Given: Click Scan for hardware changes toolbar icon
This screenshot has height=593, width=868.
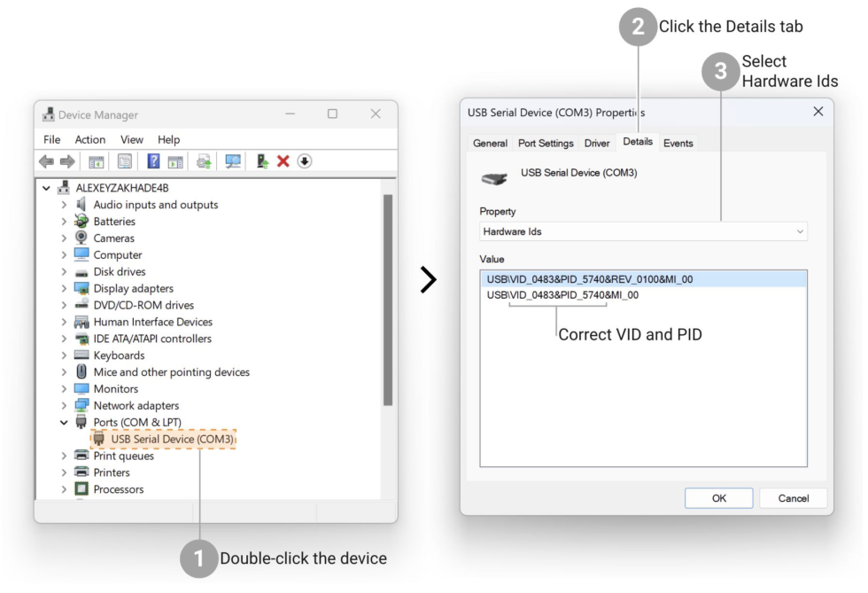Looking at the screenshot, I should click(x=233, y=161).
